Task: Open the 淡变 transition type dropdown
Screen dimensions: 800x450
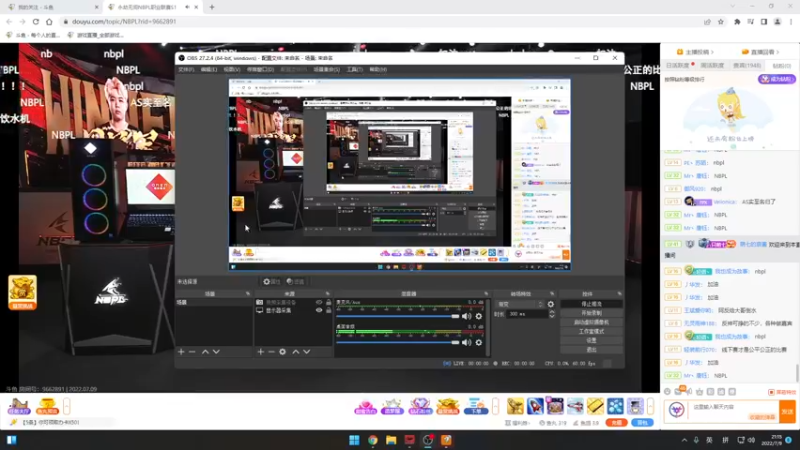Action: (x=519, y=304)
